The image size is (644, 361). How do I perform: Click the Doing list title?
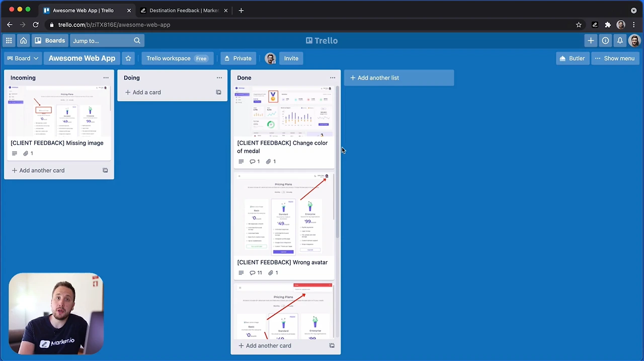(132, 78)
